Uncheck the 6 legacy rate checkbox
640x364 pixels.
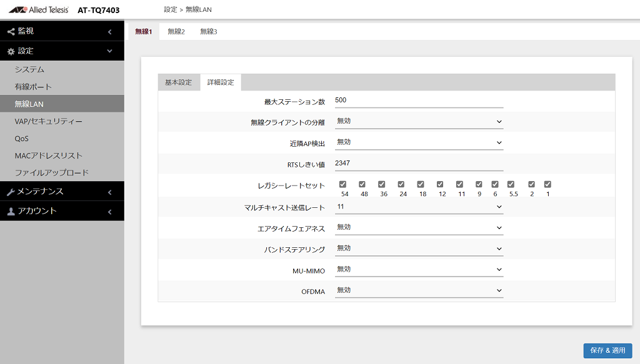[x=495, y=184]
